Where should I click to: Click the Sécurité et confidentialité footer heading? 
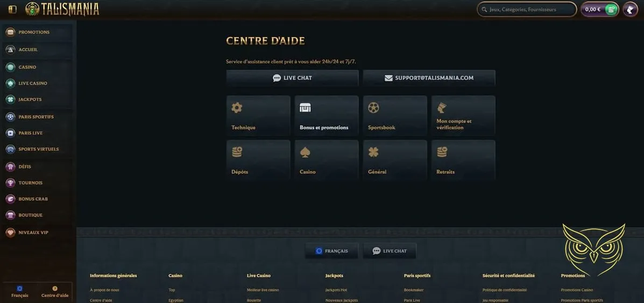click(x=508, y=276)
